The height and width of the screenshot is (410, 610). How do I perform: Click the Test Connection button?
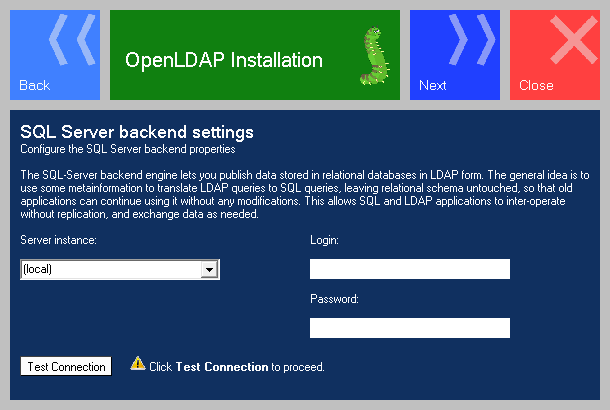66,366
